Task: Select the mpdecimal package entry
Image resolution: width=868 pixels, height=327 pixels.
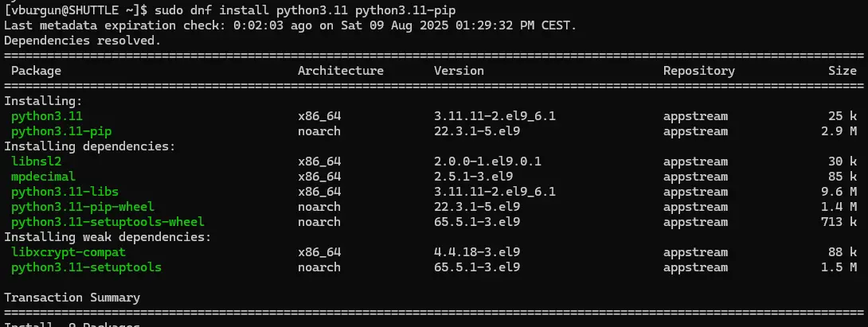Action: click(x=44, y=177)
